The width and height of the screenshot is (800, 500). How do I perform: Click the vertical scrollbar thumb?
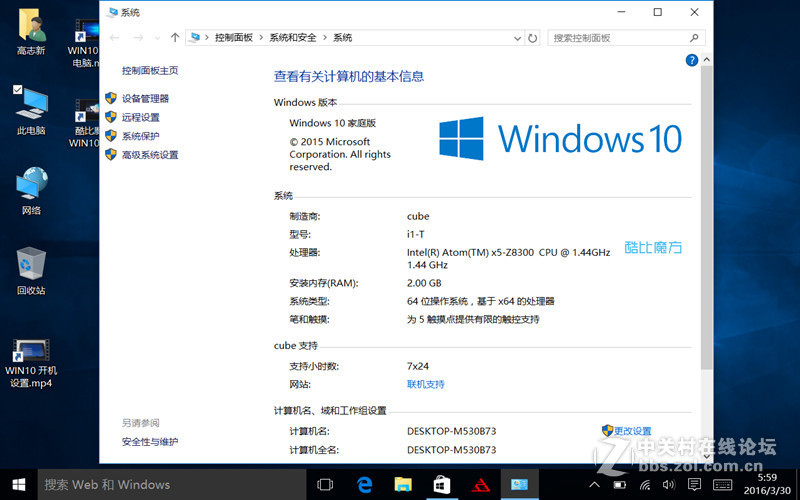click(x=707, y=217)
